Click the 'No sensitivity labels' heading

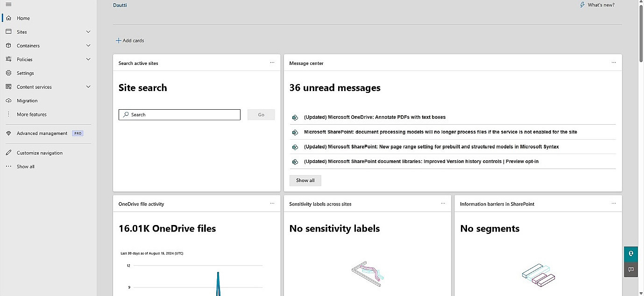pos(334,228)
